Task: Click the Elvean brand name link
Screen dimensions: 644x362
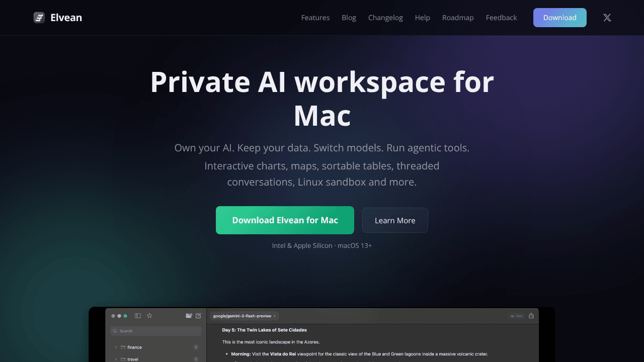Action: click(x=66, y=18)
